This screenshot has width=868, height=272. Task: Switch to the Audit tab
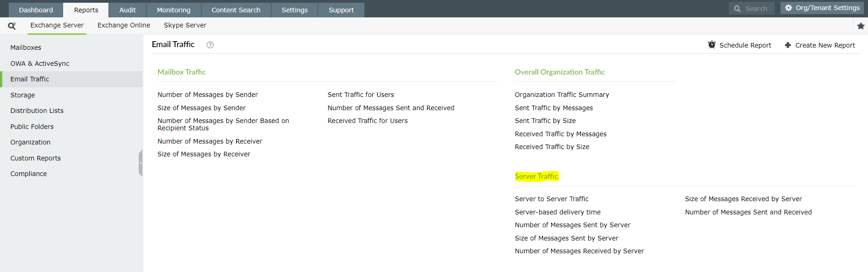127,10
